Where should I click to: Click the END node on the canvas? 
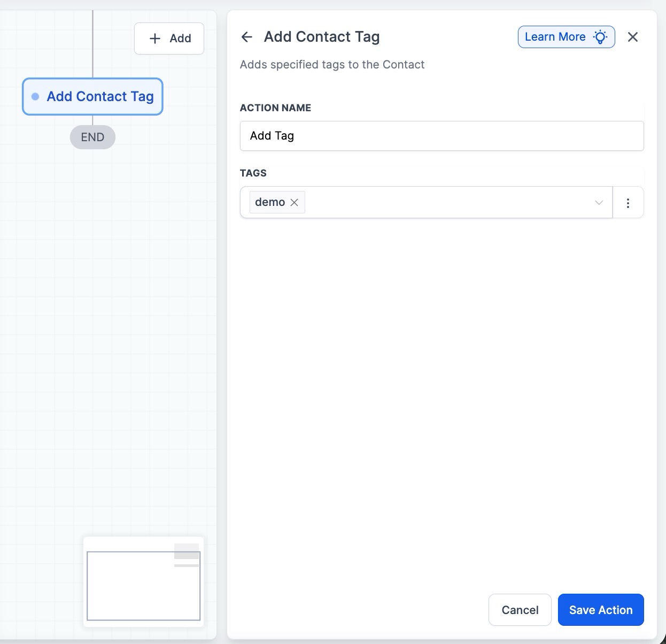point(92,137)
